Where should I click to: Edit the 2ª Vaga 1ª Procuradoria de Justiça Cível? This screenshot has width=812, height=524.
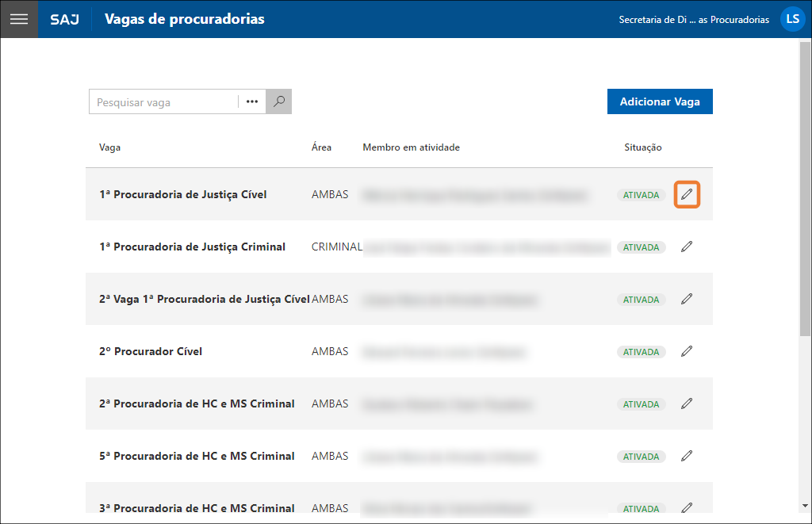click(687, 299)
